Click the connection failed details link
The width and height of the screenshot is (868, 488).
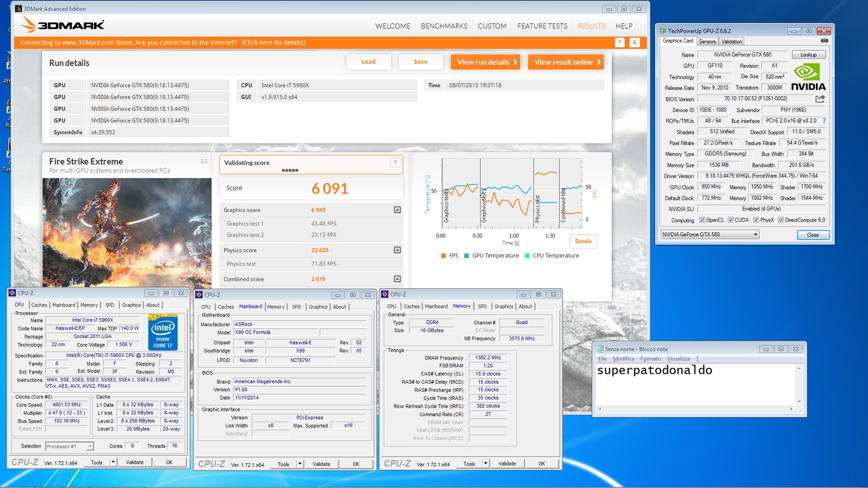(274, 42)
